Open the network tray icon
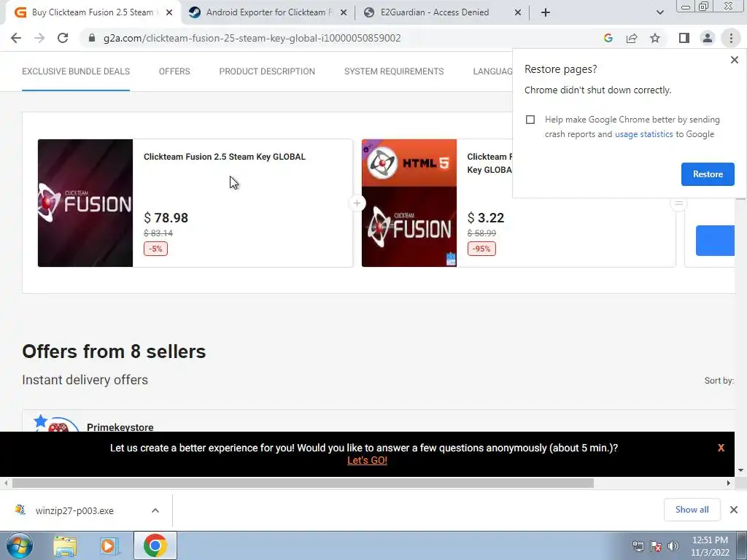747x560 pixels. click(x=638, y=547)
